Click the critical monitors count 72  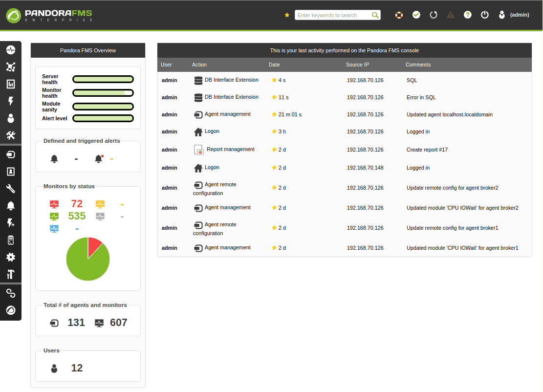click(77, 204)
